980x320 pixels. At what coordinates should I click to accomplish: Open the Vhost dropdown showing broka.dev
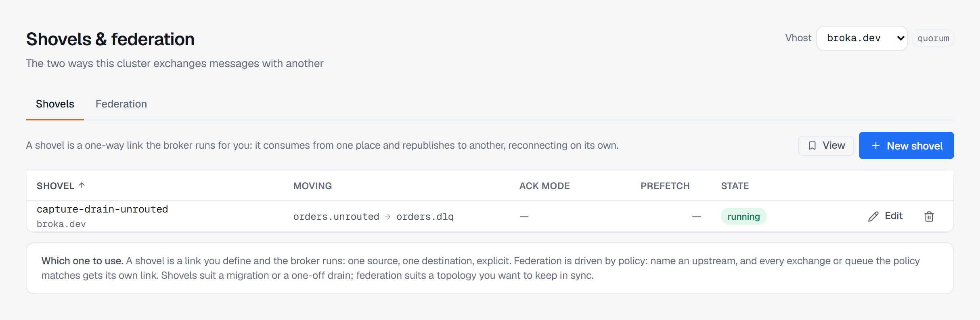click(x=862, y=38)
